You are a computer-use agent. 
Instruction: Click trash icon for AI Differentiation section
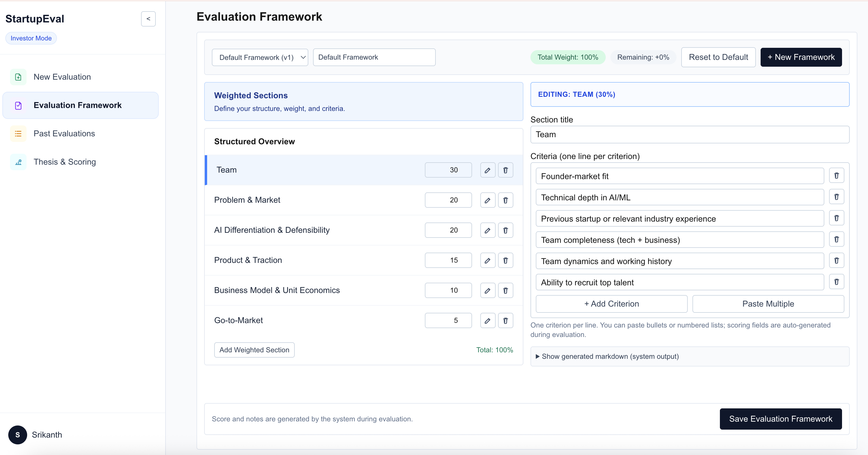pyautogui.click(x=505, y=230)
